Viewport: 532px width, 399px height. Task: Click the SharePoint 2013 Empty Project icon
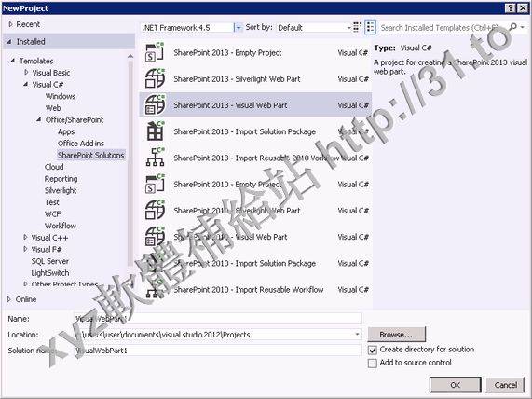coord(155,52)
